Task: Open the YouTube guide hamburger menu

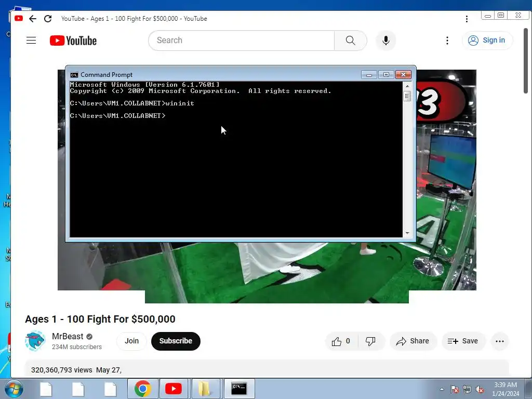Action: pyautogui.click(x=31, y=41)
